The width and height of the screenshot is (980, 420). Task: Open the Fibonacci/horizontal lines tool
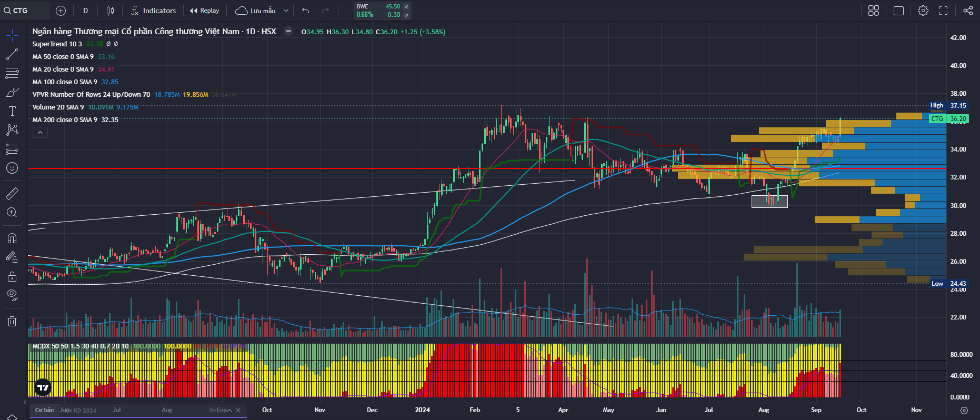coord(12,73)
